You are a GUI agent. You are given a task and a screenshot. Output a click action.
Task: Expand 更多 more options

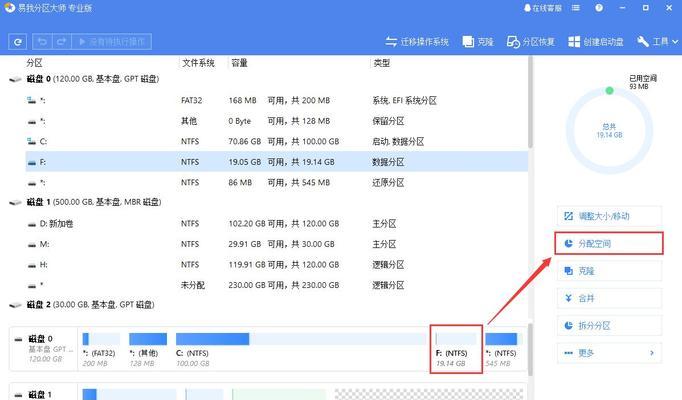(609, 353)
